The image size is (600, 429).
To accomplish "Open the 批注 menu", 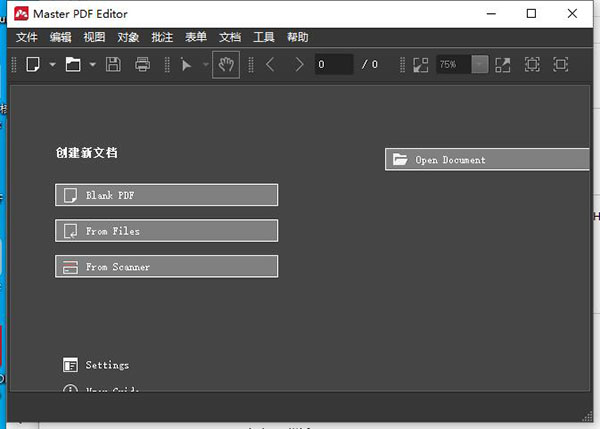I will click(162, 37).
